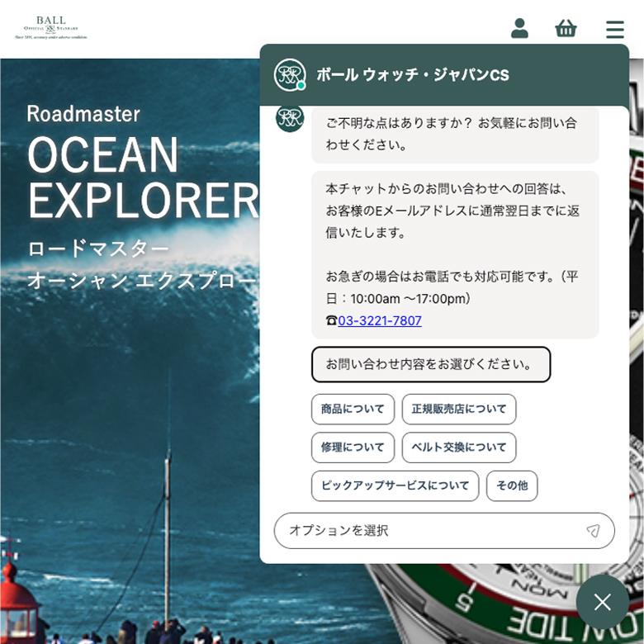Call the 03-3221-7807 phone link
Viewport: 644px width, 644px height.
[379, 320]
